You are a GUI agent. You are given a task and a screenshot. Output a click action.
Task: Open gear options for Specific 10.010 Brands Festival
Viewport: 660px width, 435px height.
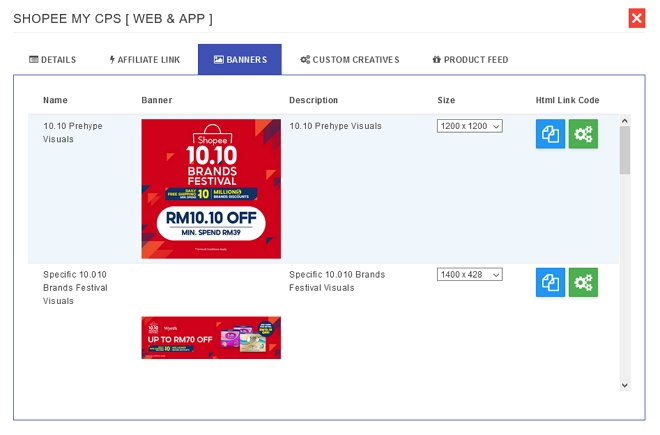pos(583,282)
